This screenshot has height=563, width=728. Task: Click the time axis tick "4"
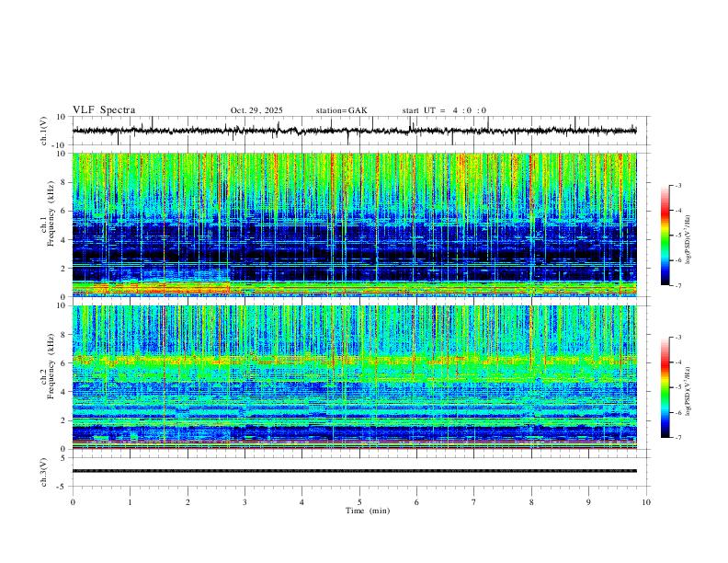tap(302, 502)
